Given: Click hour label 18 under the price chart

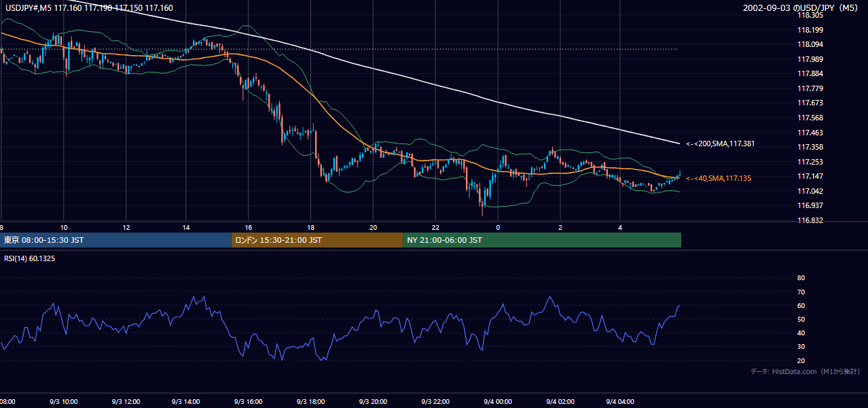Looking at the screenshot, I should [310, 227].
